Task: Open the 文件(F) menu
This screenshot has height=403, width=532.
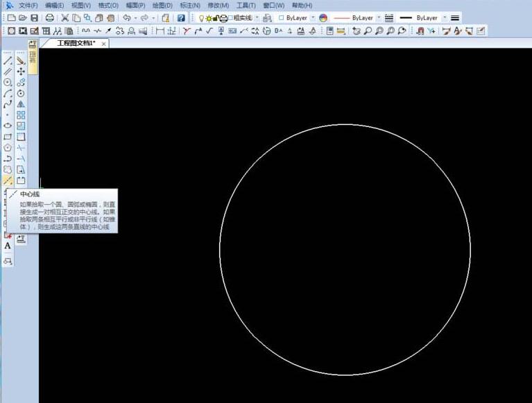Action: click(x=28, y=6)
